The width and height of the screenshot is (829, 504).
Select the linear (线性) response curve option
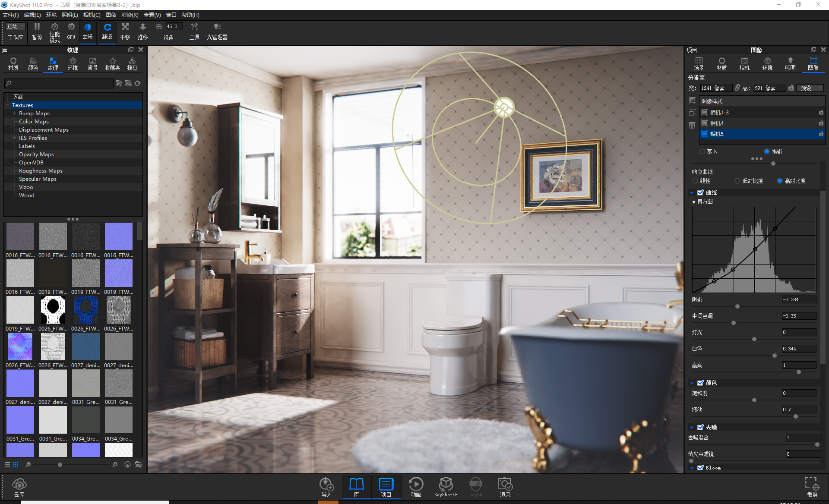coord(695,181)
